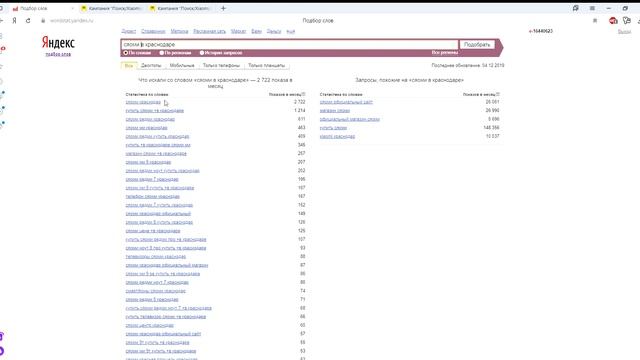Screen dimensions: 640x360
Task: Open the query link with 409 impressions
Action: coord(158,136)
